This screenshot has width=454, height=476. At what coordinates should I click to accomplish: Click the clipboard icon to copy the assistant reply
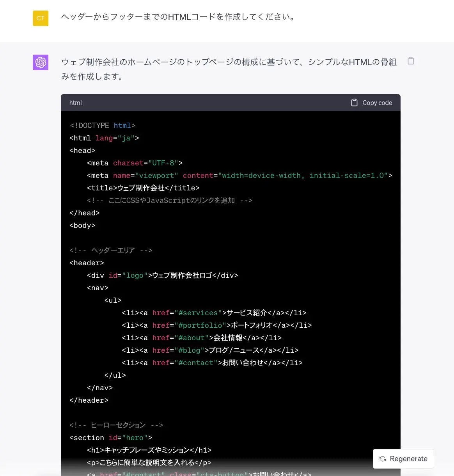pyautogui.click(x=410, y=61)
